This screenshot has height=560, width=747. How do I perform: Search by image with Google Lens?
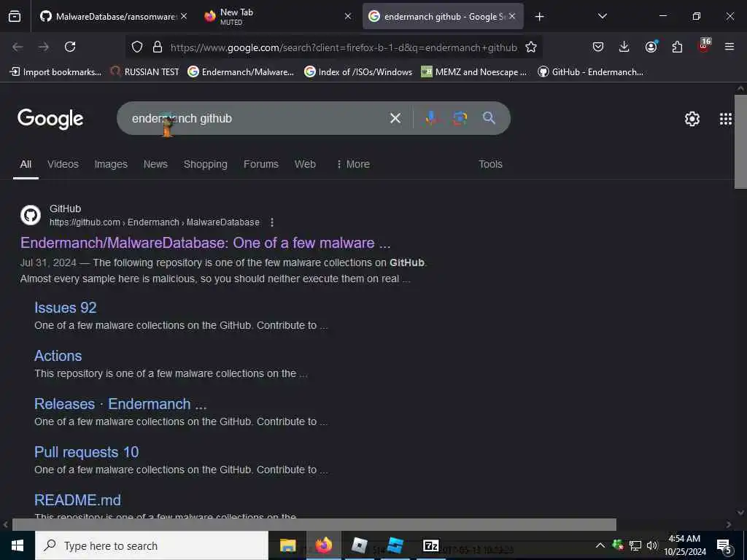coord(460,118)
